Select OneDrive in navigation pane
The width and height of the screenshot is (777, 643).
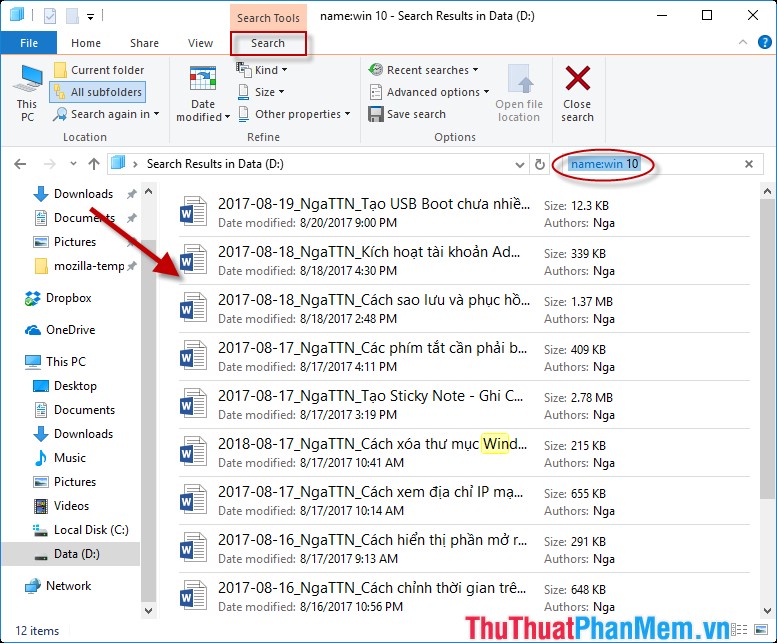click(x=70, y=330)
